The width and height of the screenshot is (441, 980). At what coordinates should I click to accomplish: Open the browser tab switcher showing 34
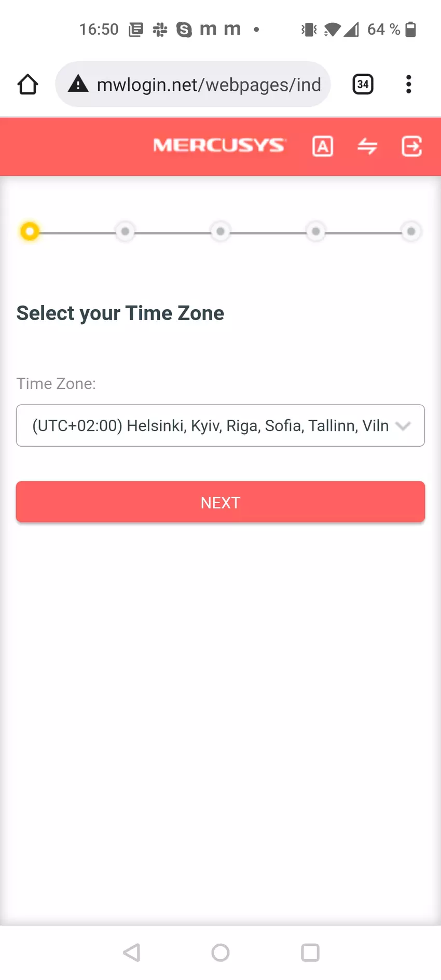pos(363,84)
